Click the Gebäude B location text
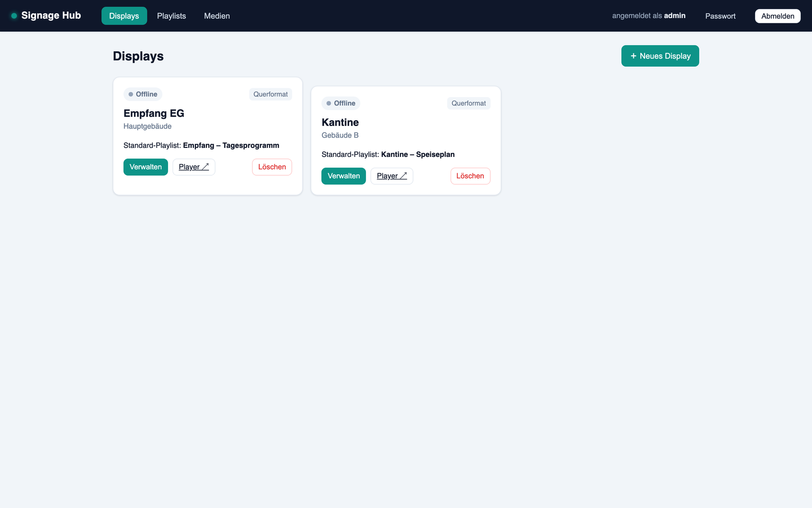812x508 pixels. tap(340, 135)
